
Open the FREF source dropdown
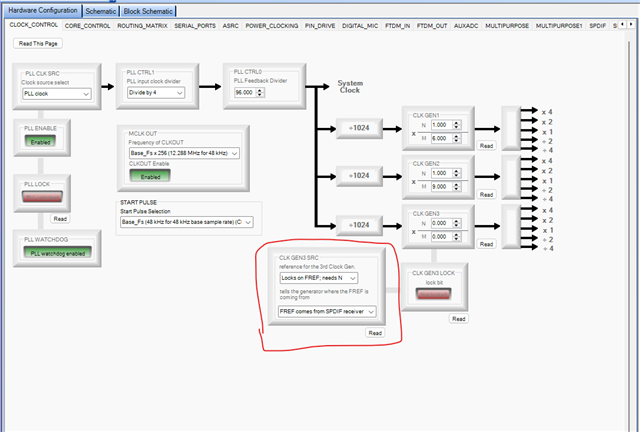[x=327, y=312]
